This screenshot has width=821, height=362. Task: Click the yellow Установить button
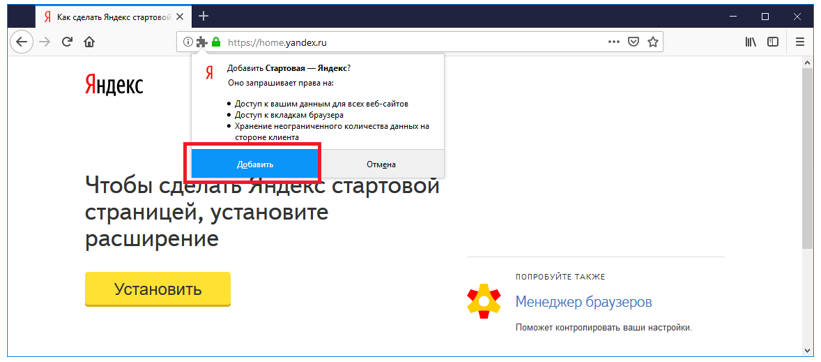point(158,289)
